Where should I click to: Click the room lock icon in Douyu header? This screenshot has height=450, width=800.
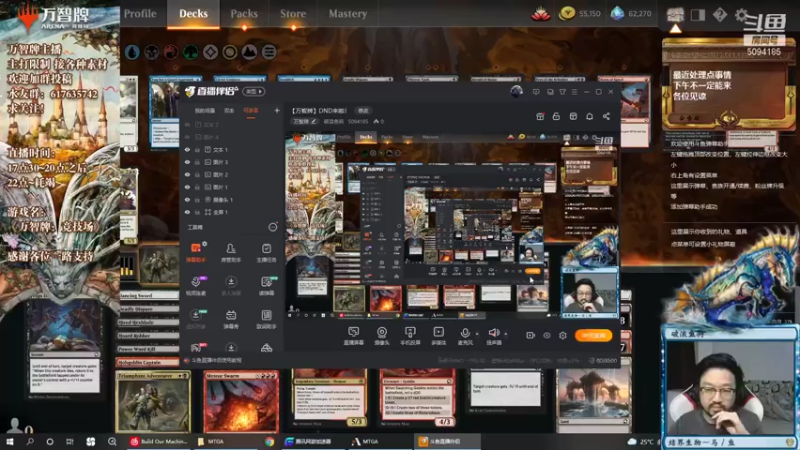[x=556, y=116]
